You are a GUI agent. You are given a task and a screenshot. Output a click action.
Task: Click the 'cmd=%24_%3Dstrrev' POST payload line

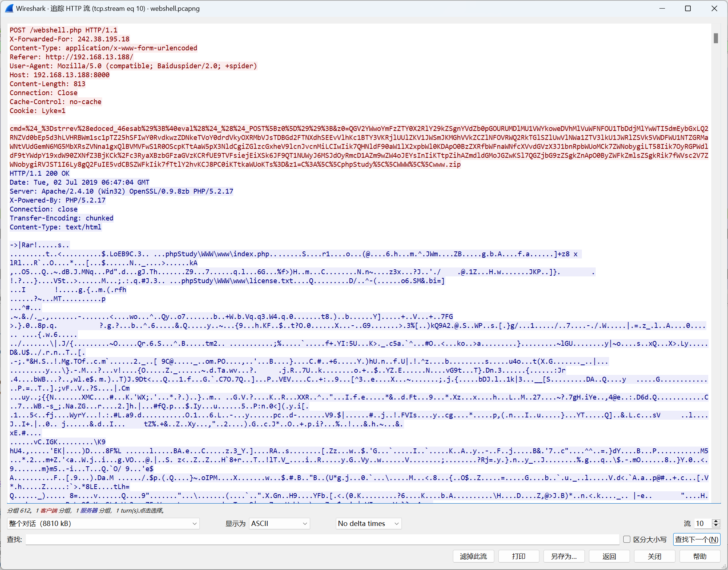tap(359, 129)
